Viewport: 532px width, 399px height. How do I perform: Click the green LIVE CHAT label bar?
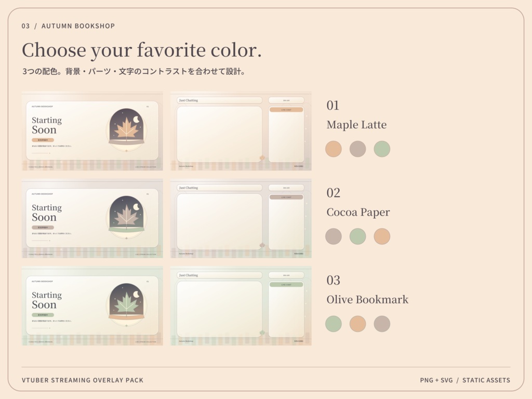click(286, 285)
